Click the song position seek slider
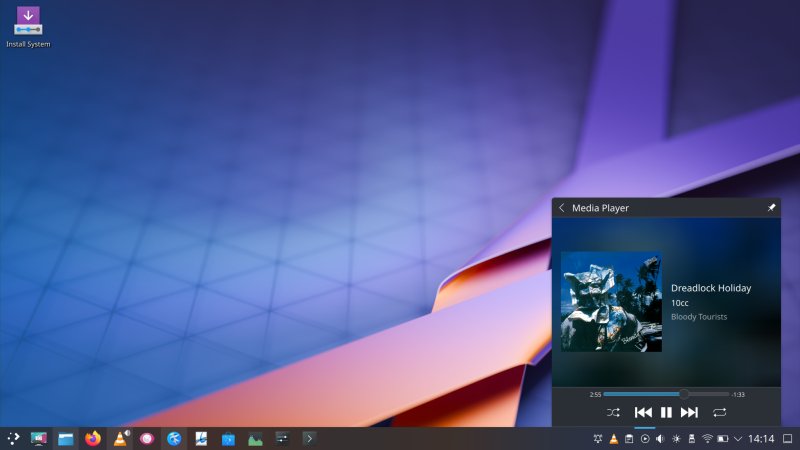This screenshot has height=450, width=800. point(666,394)
